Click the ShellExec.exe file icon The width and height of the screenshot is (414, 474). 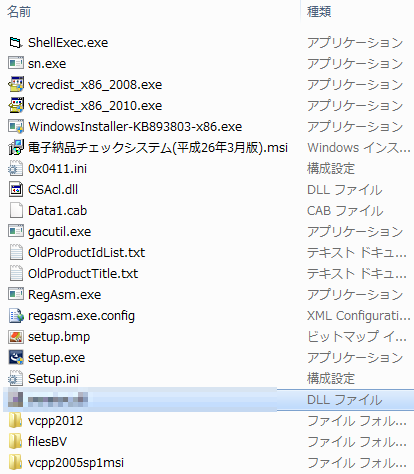16,43
